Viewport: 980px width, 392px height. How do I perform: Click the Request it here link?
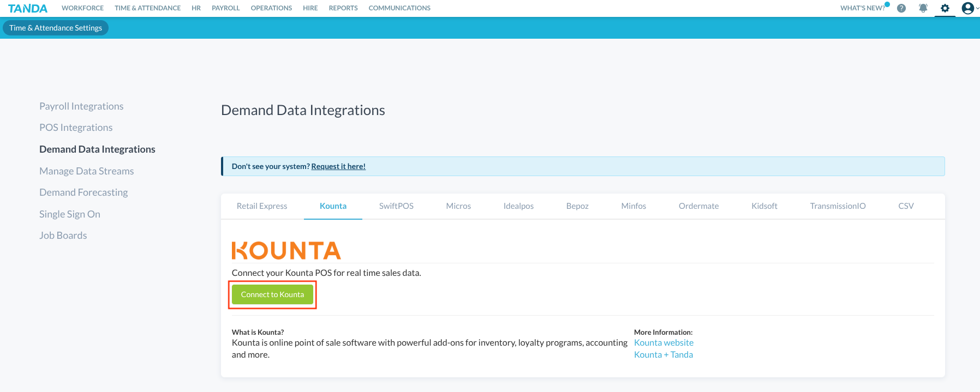(x=338, y=166)
